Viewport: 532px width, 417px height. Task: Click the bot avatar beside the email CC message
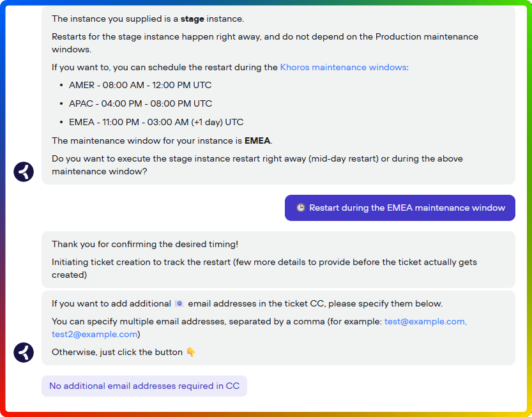(x=24, y=352)
